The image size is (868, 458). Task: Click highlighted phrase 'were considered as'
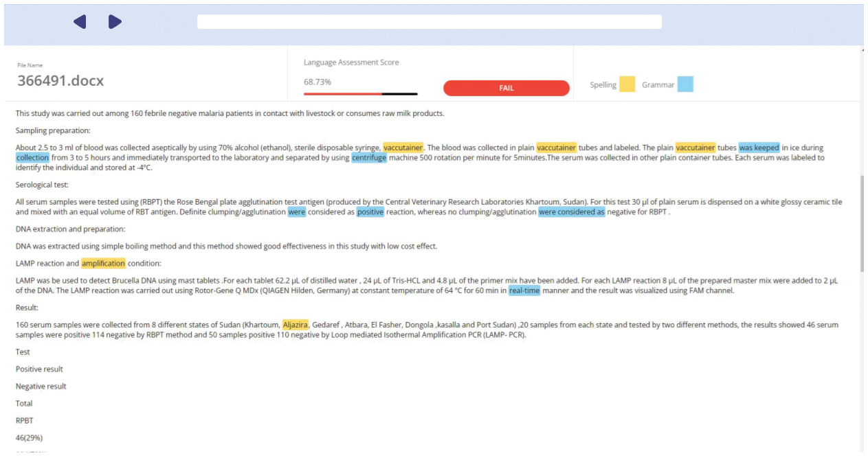[572, 212]
